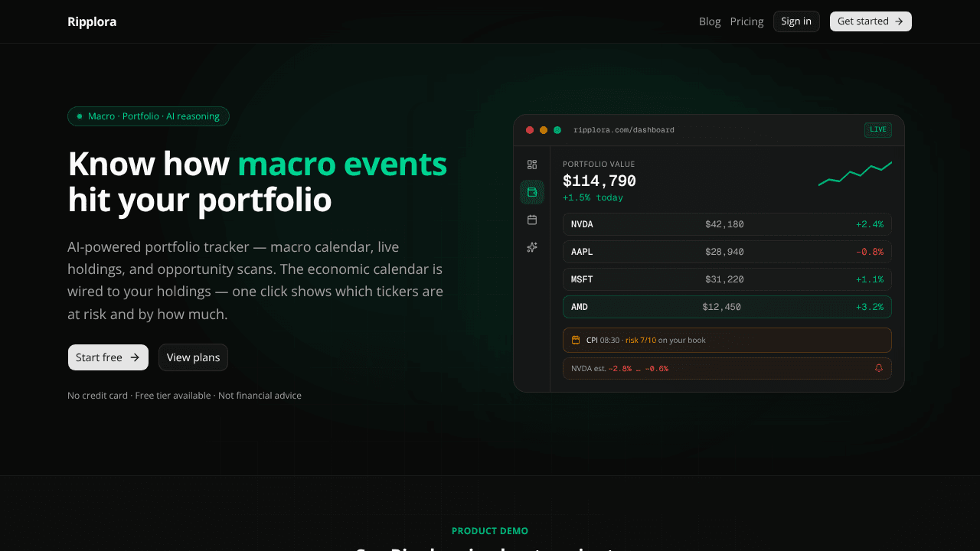Screen dimensions: 980x551
Task: Select the NVDA holding row
Action: pos(727,224)
